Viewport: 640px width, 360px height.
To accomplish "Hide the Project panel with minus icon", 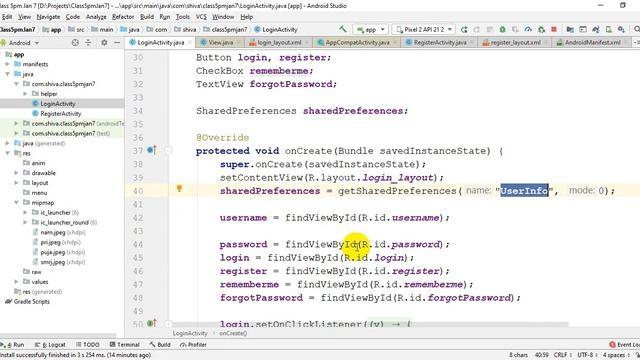I will pyautogui.click(x=117, y=42).
